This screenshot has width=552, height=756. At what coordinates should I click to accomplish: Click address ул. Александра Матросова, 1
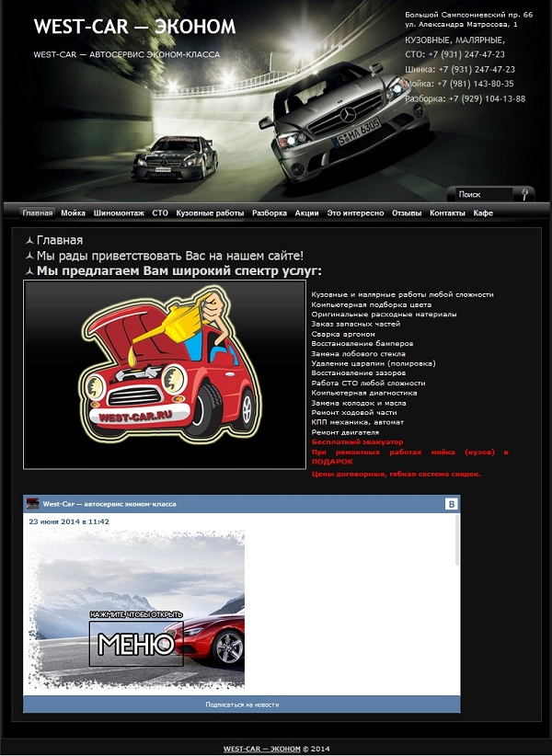461,24
